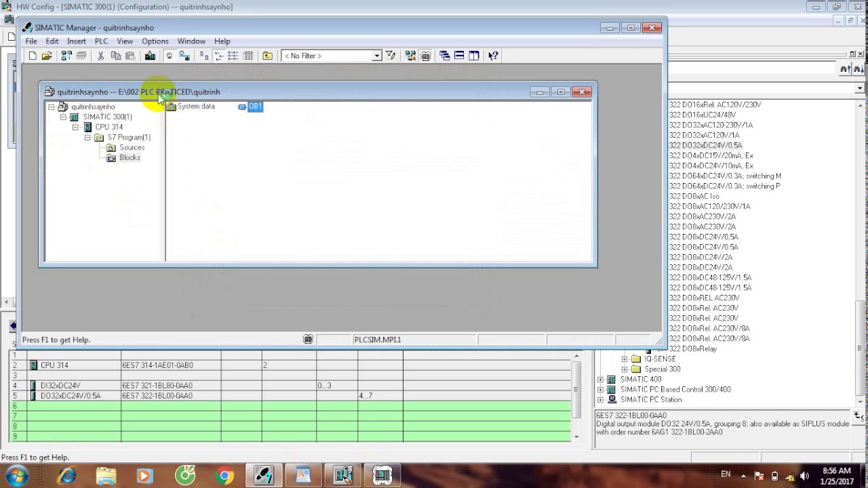This screenshot has height=488, width=868.
Task: Download blocks to PLC icon
Action: [150, 56]
